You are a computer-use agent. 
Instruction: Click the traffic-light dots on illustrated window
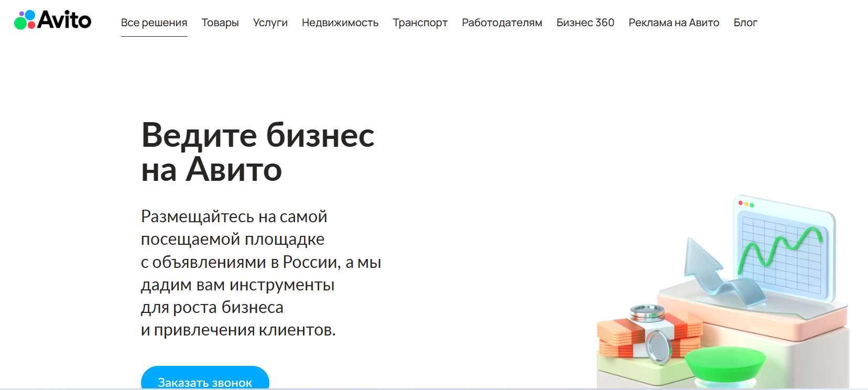tap(746, 204)
